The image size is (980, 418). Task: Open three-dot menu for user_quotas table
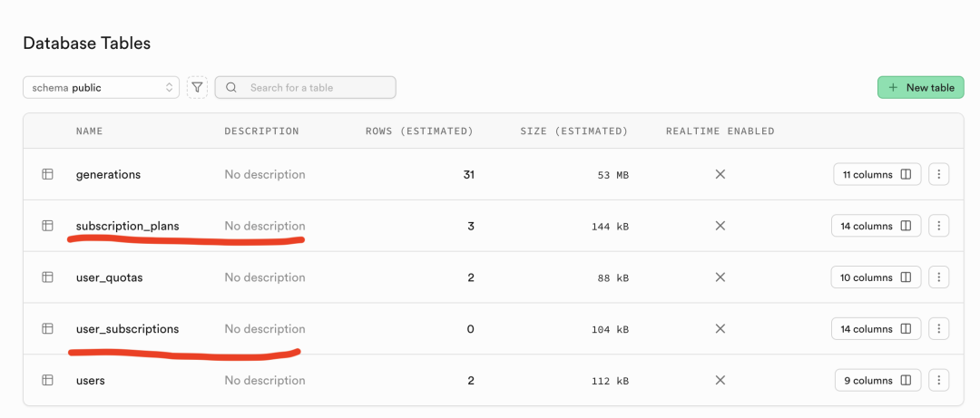[939, 277]
